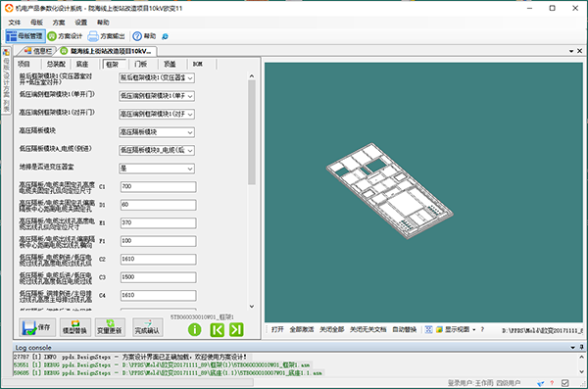The image size is (588, 389).
Task: Open the 高压端侧框架模块 dropdown
Action: [x=157, y=114]
